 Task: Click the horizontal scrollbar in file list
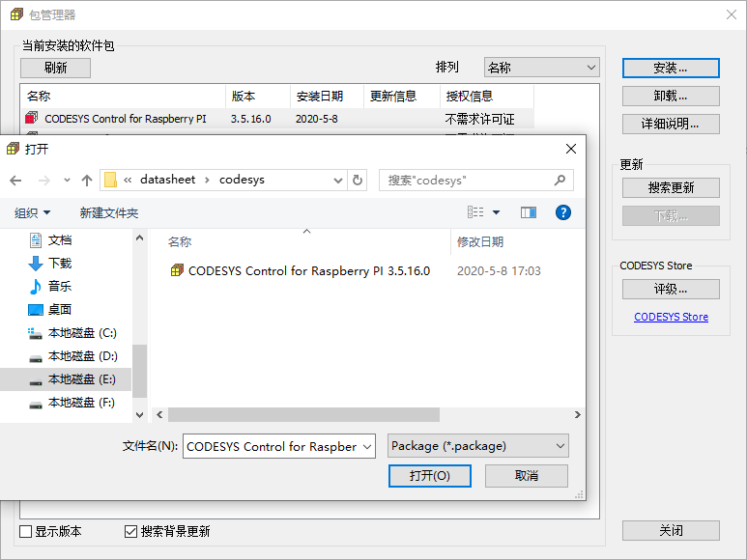304,415
